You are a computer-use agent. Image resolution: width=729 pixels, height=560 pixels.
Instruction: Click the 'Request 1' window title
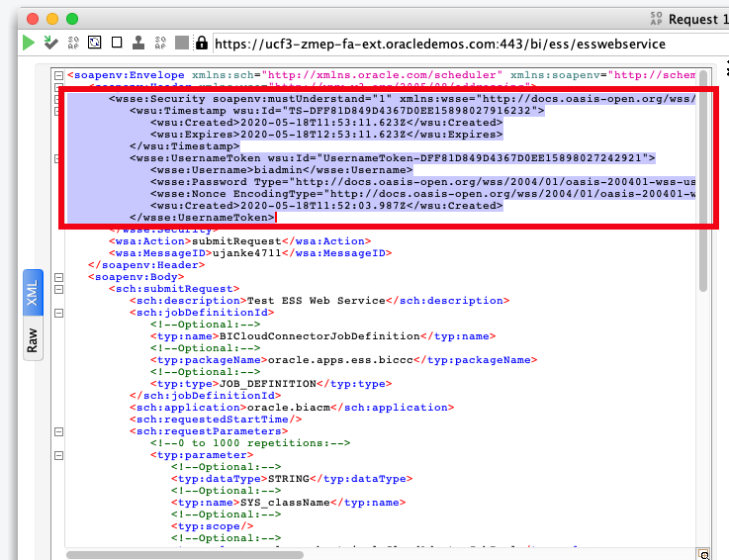click(x=698, y=19)
